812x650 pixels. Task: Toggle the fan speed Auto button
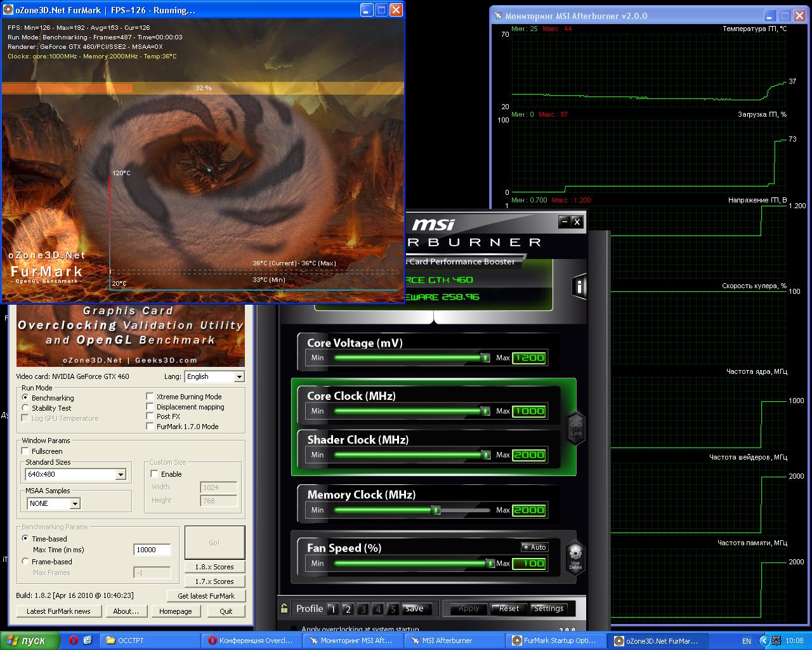pos(534,547)
